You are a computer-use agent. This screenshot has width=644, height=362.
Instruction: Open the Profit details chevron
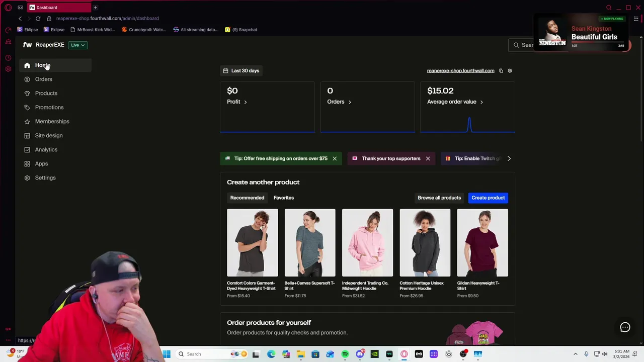(x=246, y=102)
